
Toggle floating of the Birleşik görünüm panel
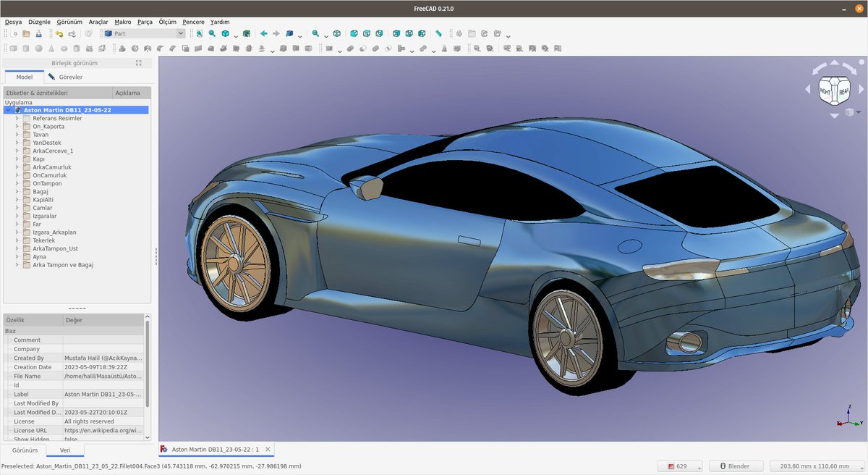click(139, 63)
